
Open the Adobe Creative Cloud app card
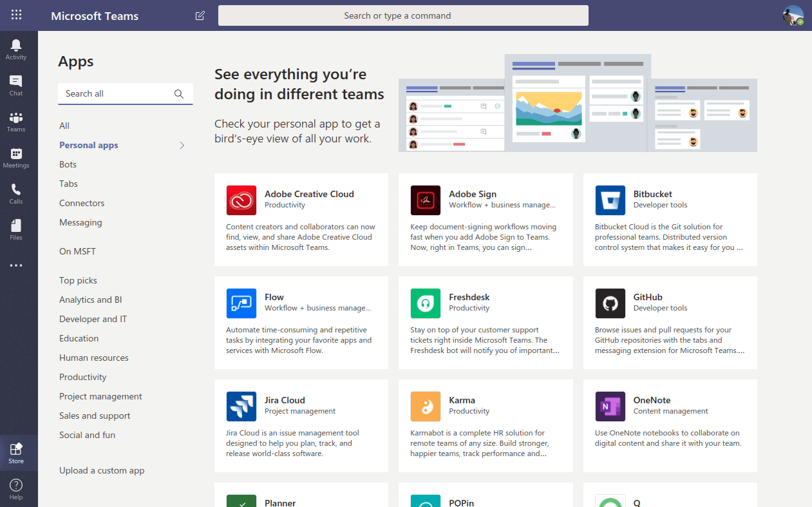click(x=301, y=219)
